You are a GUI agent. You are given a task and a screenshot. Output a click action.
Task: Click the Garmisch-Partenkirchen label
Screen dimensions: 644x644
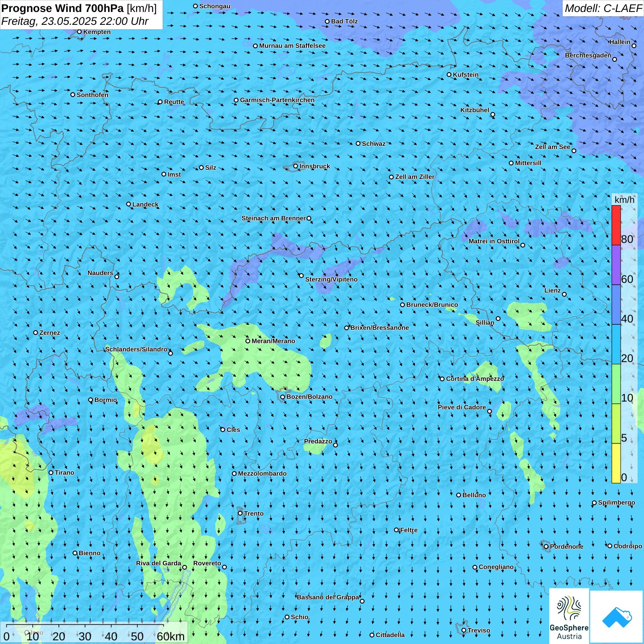[277, 100]
